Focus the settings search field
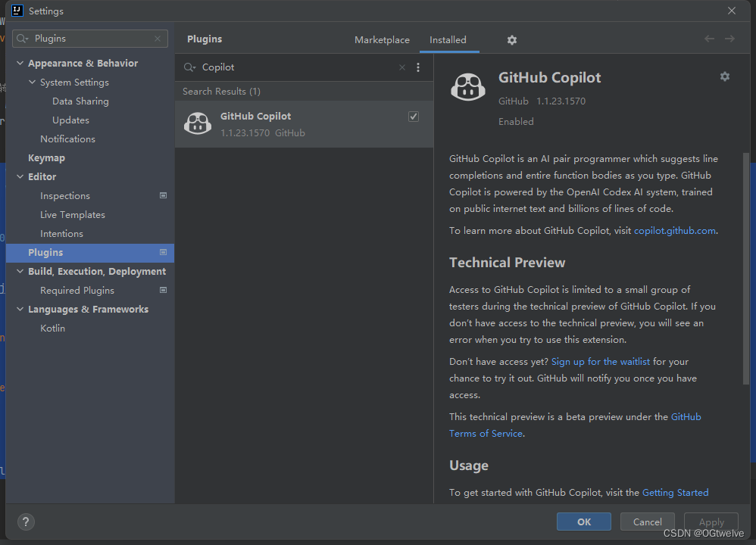756x545 pixels. tap(90, 39)
